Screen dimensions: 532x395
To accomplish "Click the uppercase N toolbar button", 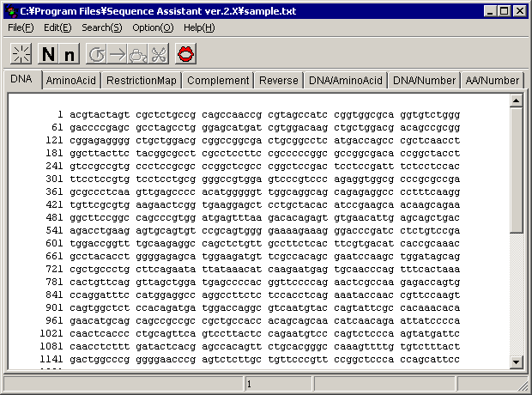I will (48, 54).
